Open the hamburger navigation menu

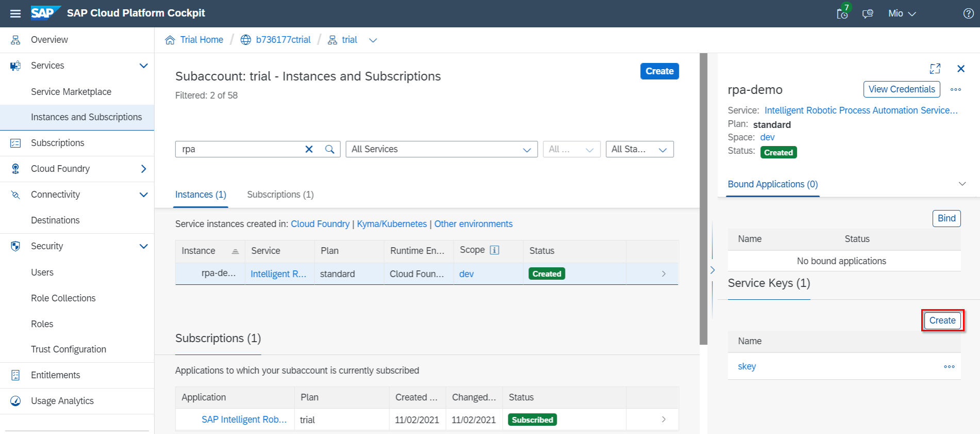click(15, 13)
